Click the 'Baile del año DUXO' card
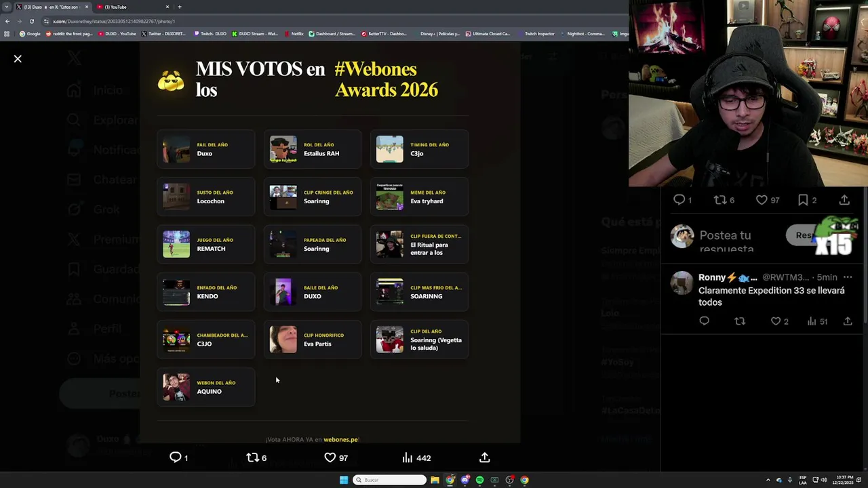 click(x=313, y=292)
